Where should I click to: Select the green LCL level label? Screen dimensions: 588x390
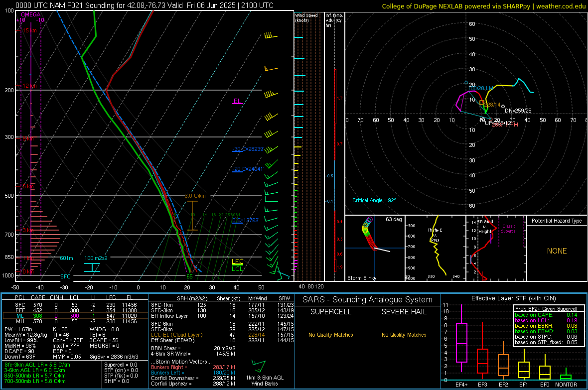237,268
